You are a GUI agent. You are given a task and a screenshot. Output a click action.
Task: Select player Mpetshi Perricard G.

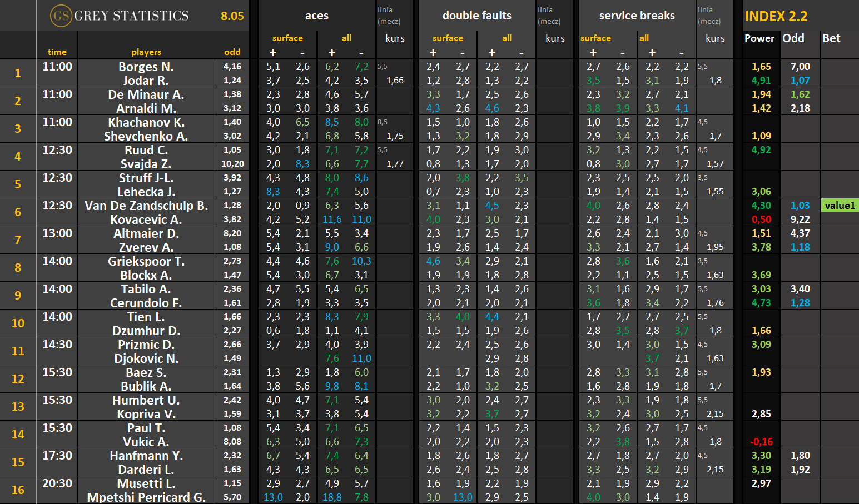146,497
